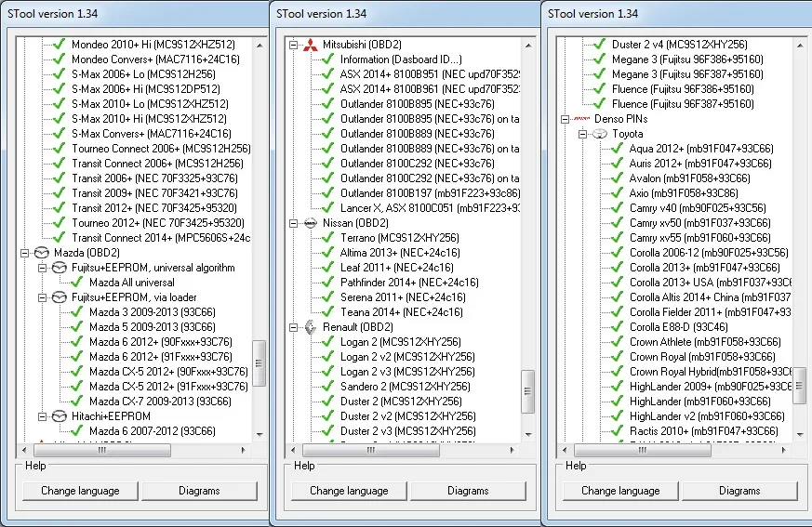The image size is (812, 527).
Task: Click the green checkmark beside Information (Dasboard ID...)
Action: pos(327,59)
